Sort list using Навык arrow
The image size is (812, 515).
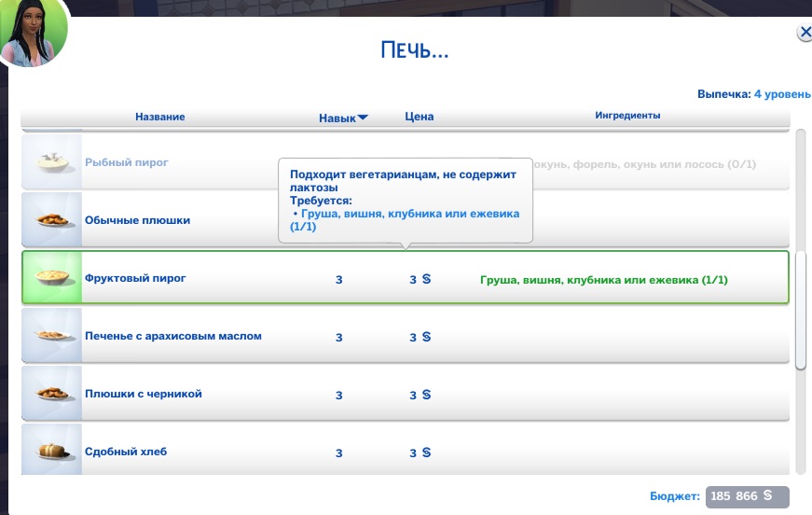[363, 118]
